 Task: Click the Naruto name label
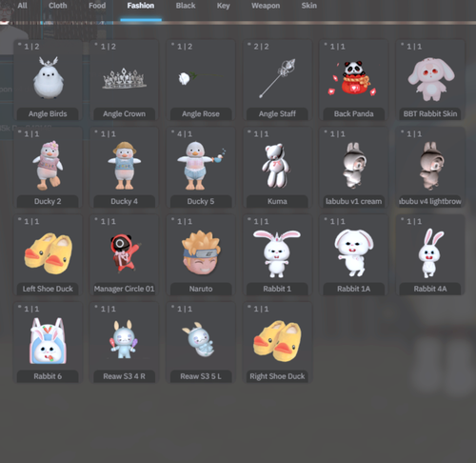pos(201,289)
